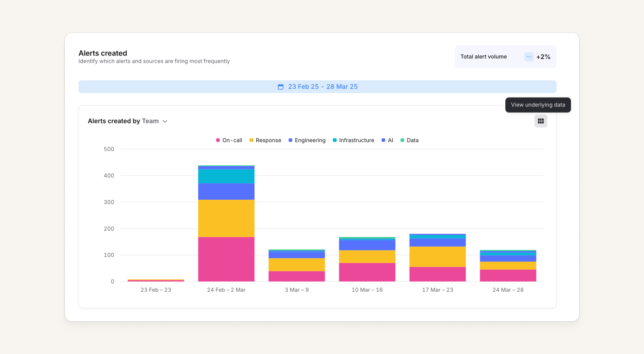The image size is (644, 354).
Task: Click the calendar icon in date bar
Action: [x=281, y=87]
